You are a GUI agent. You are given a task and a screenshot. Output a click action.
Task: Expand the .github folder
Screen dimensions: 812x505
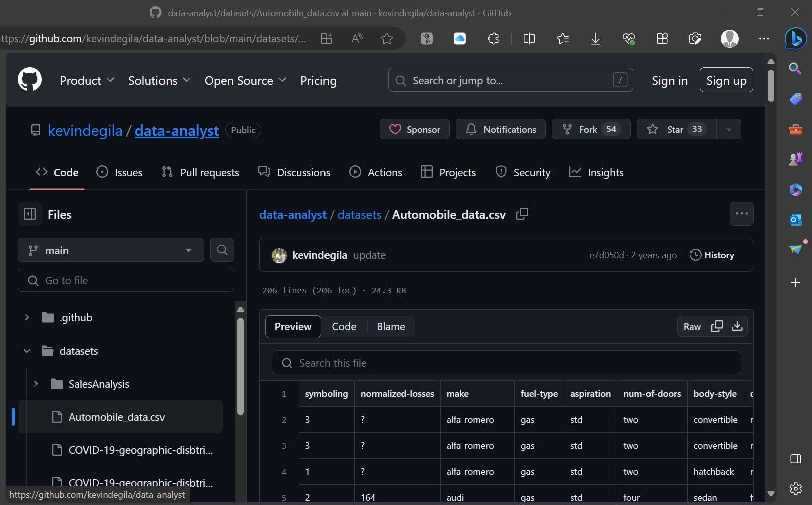pyautogui.click(x=27, y=317)
